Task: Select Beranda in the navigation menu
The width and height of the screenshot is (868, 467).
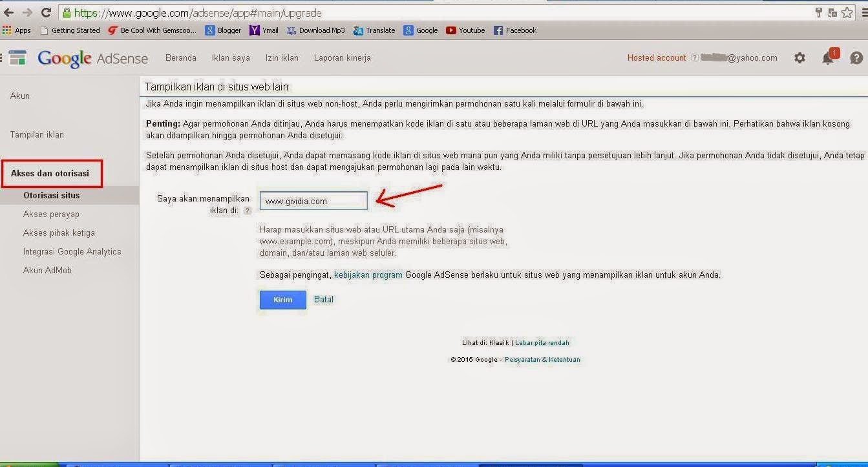Action: click(x=180, y=57)
